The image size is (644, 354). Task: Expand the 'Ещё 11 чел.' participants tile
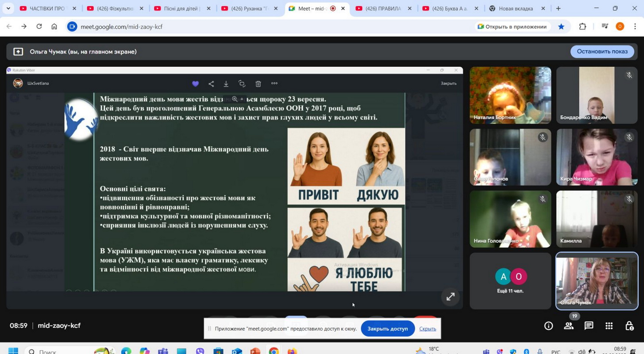pos(510,281)
